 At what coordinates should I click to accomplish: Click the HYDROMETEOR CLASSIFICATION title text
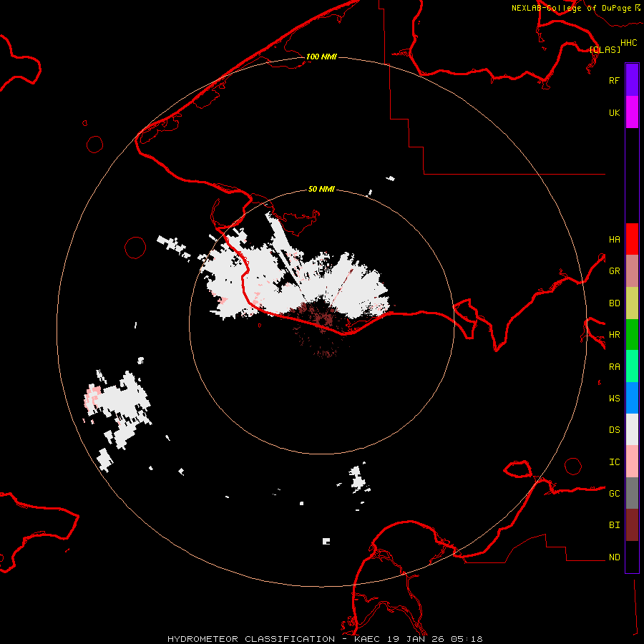pyautogui.click(x=251, y=639)
